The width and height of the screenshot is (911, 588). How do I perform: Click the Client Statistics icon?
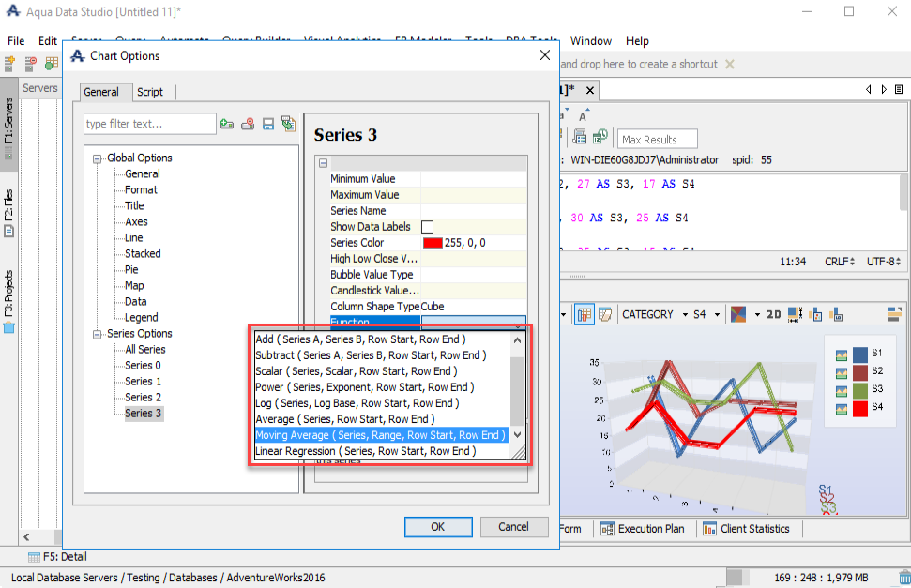709,529
